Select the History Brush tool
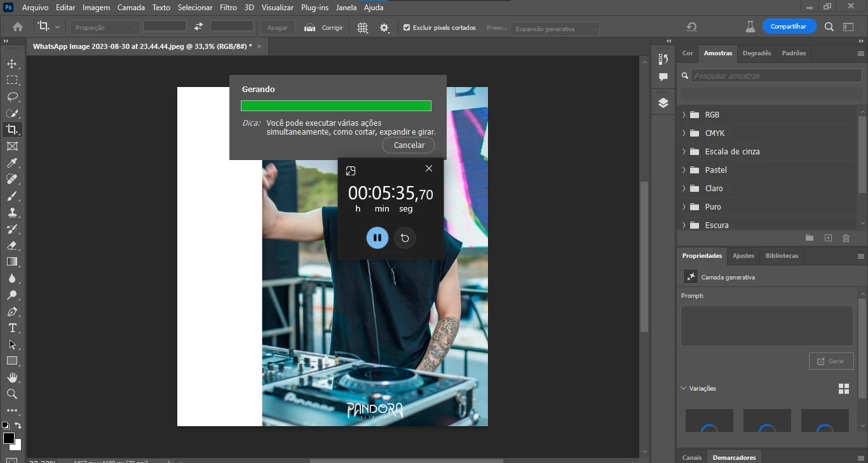868x463 pixels. point(11,229)
